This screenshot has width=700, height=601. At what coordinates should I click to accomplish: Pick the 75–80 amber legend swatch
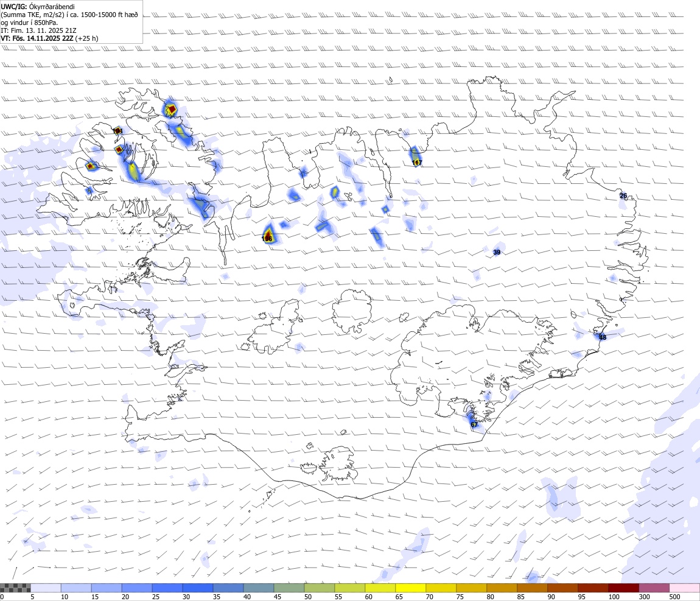pyautogui.click(x=471, y=588)
